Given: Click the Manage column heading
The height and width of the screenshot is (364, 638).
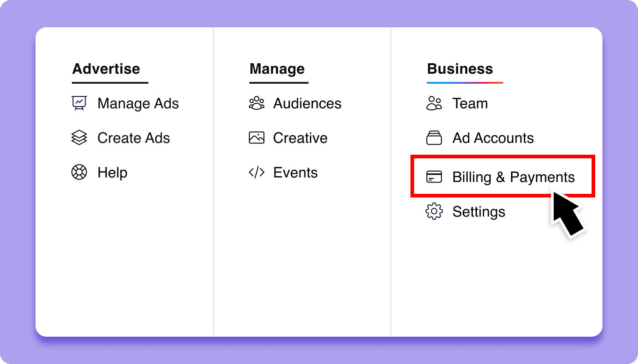Looking at the screenshot, I should [277, 69].
